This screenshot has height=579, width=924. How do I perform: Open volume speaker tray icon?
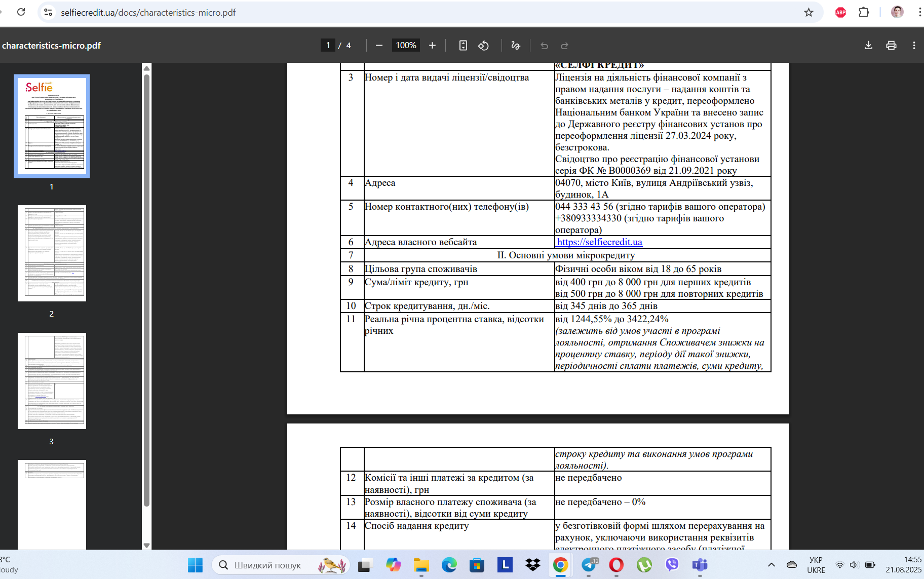(x=854, y=565)
